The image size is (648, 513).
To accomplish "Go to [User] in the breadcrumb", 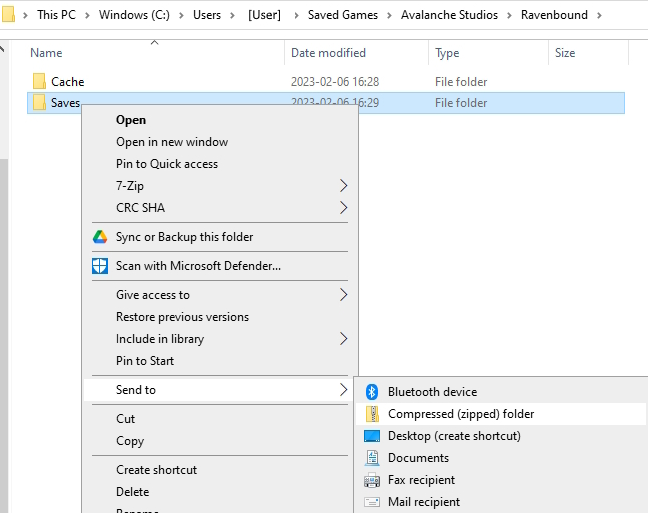I will coord(264,15).
